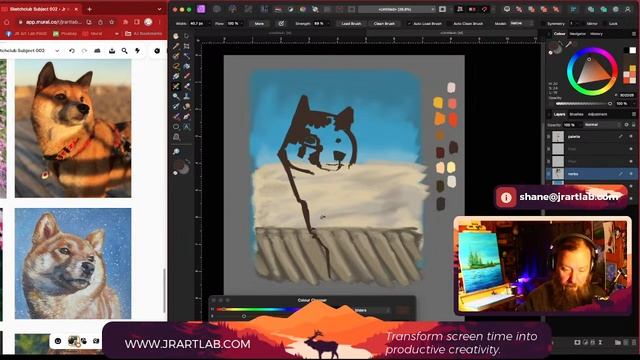
Task: Click the edit pencil on palette layer
Action: click(x=620, y=136)
